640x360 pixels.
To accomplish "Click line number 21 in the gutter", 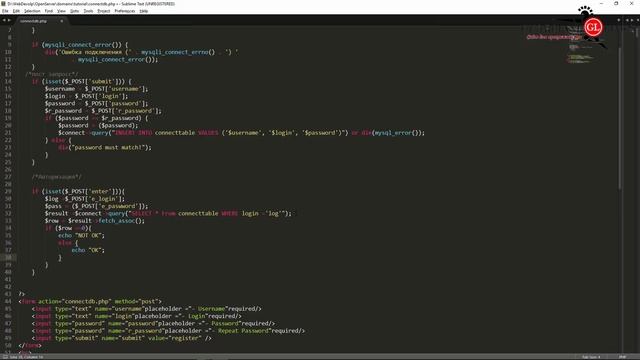I will coord(9,133).
